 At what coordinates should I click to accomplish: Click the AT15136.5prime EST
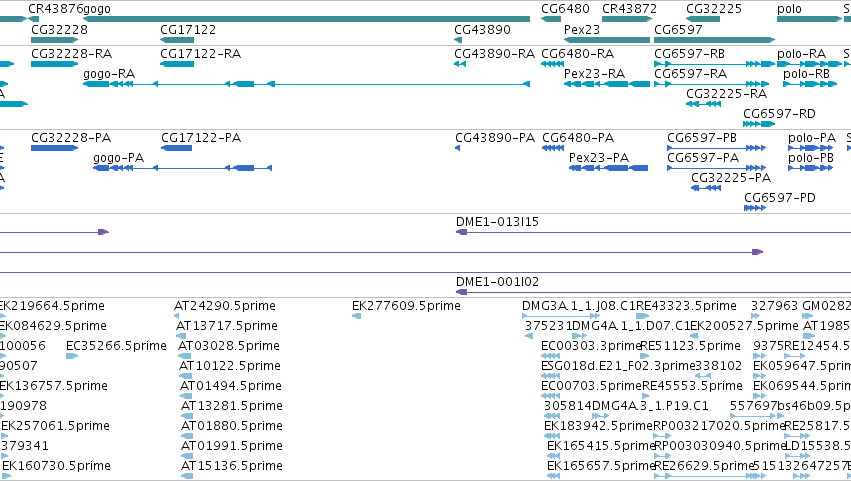click(187, 477)
